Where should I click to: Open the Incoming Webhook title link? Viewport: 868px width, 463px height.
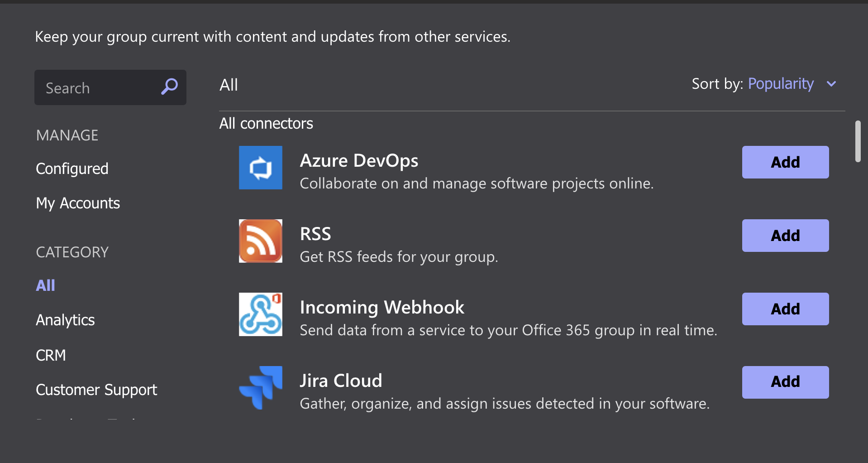coord(382,307)
